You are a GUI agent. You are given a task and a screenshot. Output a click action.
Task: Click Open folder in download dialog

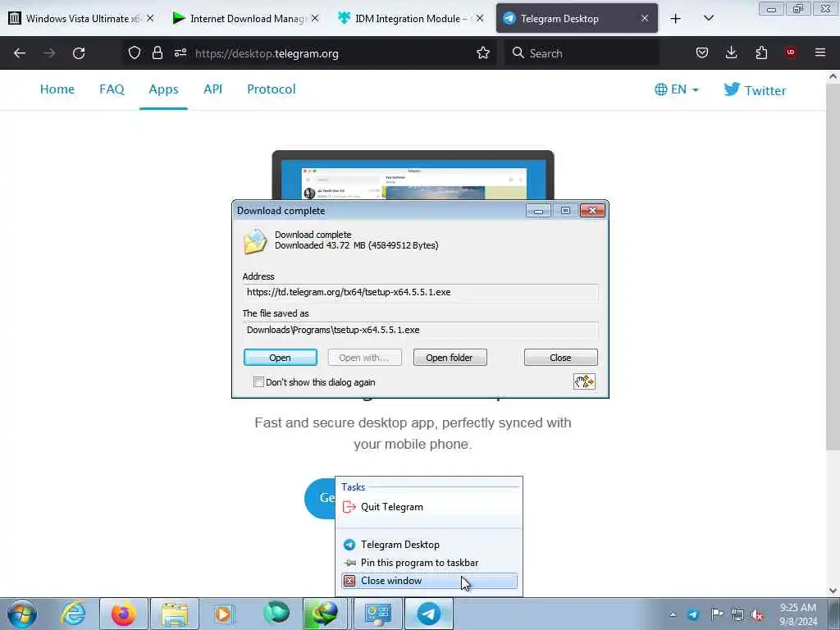tap(450, 358)
